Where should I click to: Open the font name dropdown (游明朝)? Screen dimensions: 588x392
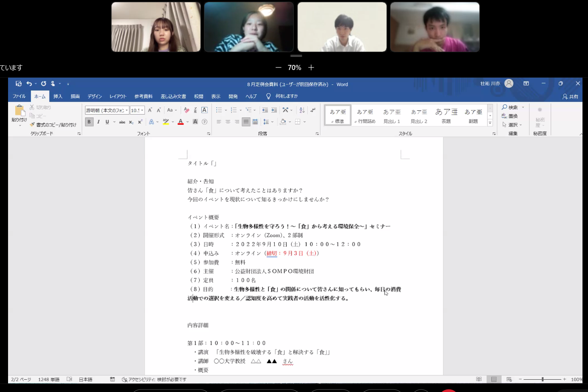tap(126, 110)
